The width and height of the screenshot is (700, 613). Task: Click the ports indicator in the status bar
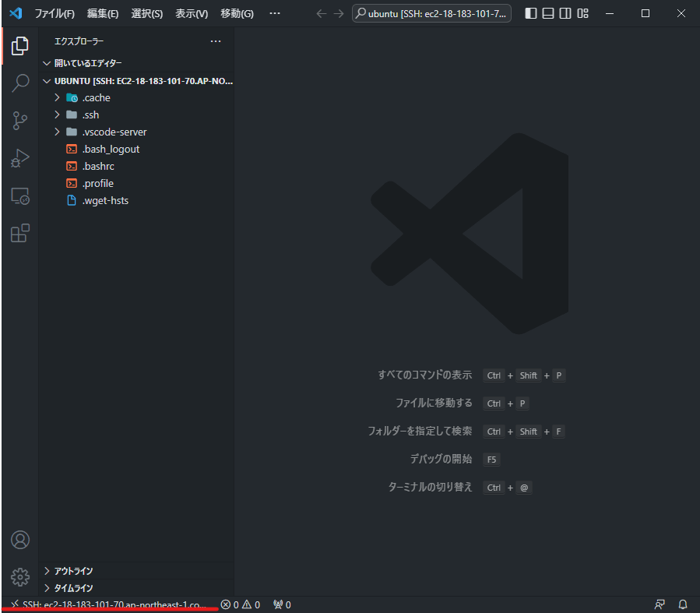coord(281,604)
